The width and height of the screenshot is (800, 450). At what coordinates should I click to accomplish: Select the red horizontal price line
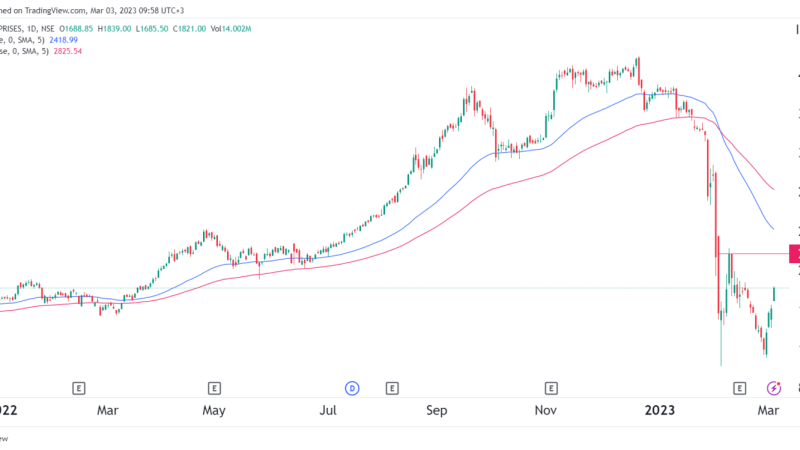click(760, 254)
